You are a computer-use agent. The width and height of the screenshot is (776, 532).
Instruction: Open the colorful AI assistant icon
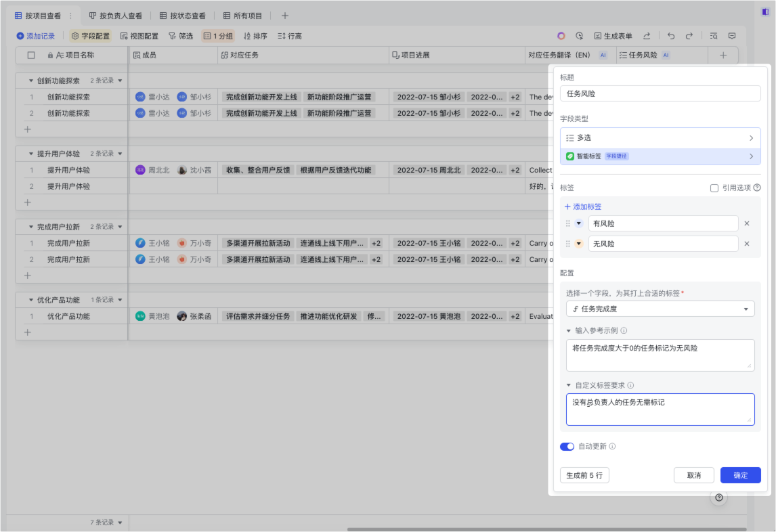(561, 36)
